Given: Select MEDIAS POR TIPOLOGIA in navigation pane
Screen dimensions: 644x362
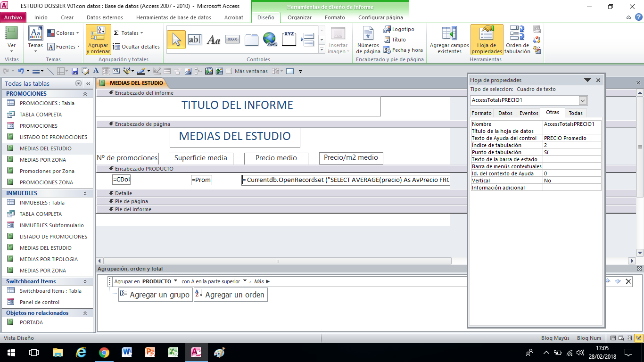Looking at the screenshot, I should click(49, 259).
